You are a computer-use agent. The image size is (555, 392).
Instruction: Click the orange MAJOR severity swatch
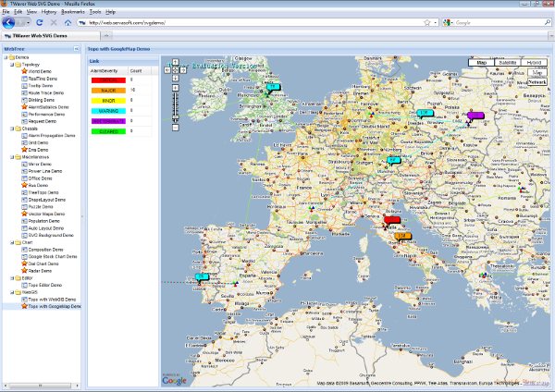108,91
